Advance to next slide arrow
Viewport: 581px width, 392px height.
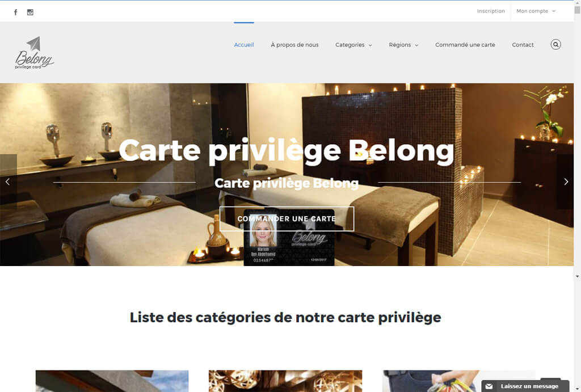pos(566,182)
